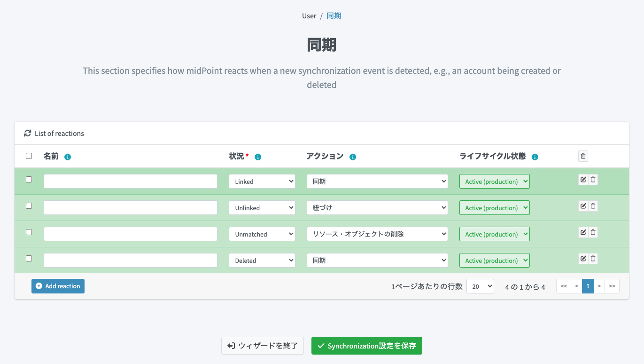Click the header trash icon to delete selected

coord(583,156)
